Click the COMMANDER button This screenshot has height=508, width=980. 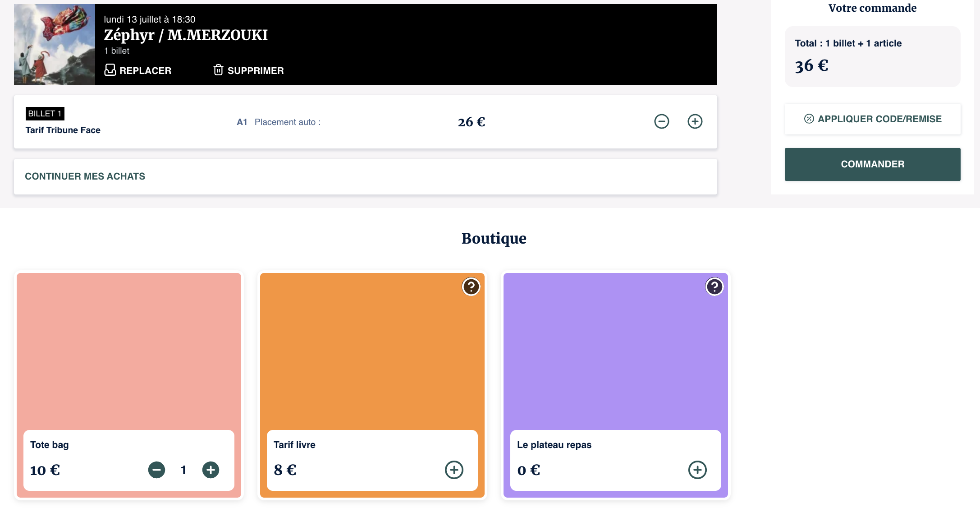click(872, 164)
